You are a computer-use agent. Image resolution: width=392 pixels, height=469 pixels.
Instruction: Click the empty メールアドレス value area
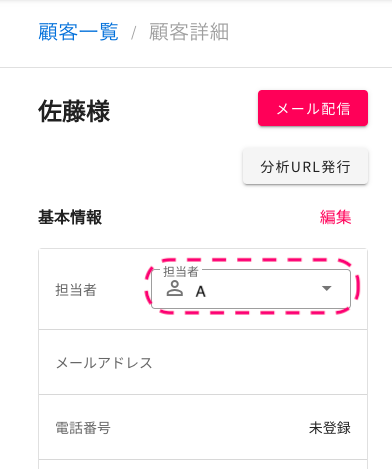258,363
